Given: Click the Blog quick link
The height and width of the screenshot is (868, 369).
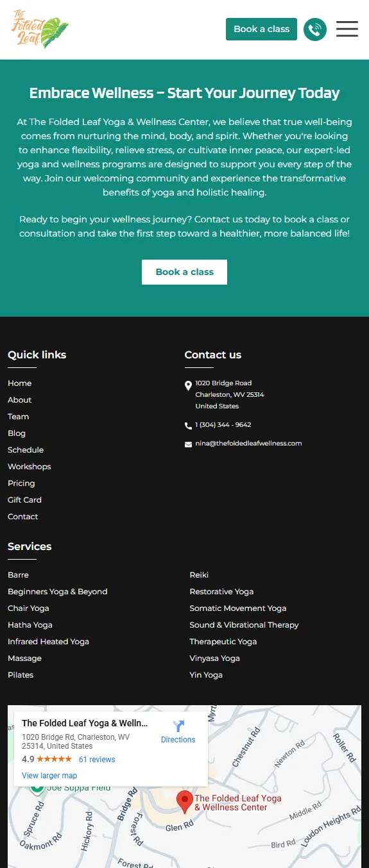Looking at the screenshot, I should (x=17, y=433).
